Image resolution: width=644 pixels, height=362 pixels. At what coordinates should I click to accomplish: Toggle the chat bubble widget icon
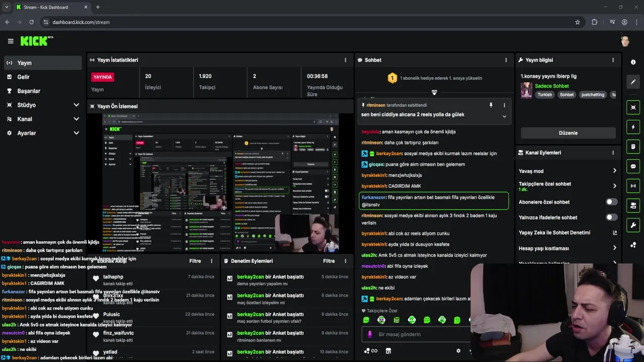point(633,166)
